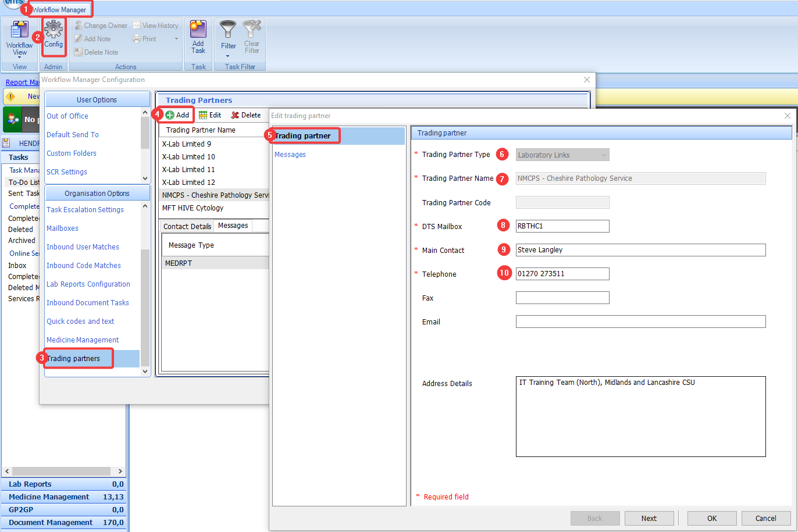
Task: Select X-Lab Limited 9 row
Action: point(215,144)
